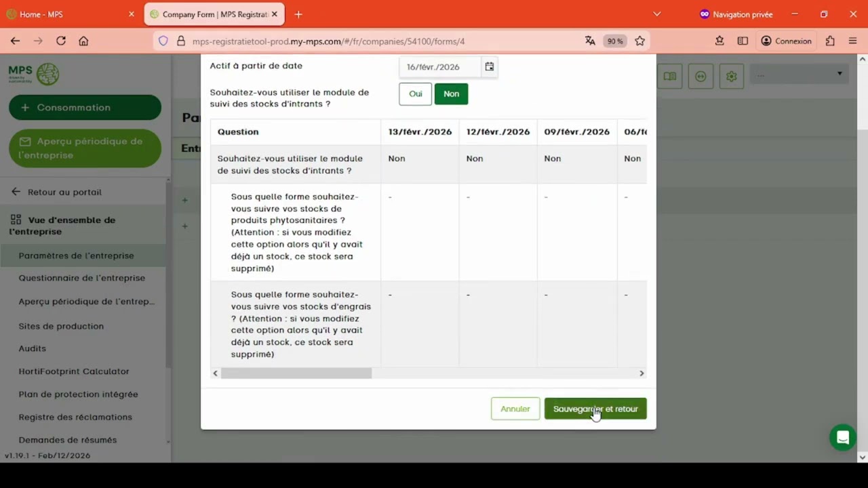The width and height of the screenshot is (868, 488).
Task: Click the Annuler button
Action: [x=515, y=409]
